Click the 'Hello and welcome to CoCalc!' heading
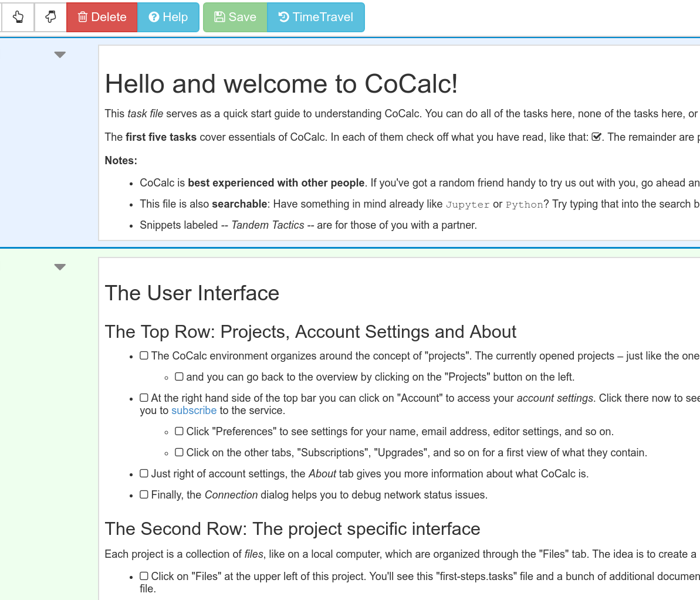The height and width of the screenshot is (600, 700). tap(281, 84)
